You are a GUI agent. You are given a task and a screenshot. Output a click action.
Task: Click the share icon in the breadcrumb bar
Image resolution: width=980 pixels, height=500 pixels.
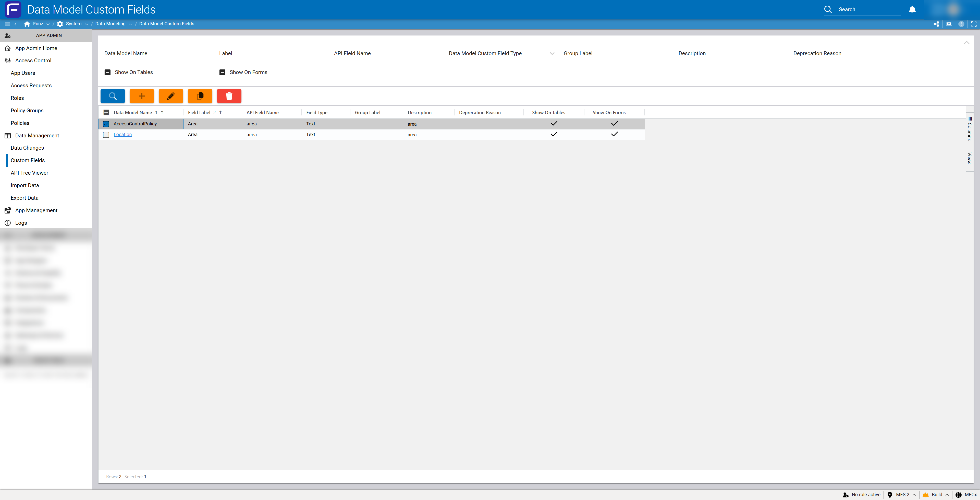click(936, 23)
